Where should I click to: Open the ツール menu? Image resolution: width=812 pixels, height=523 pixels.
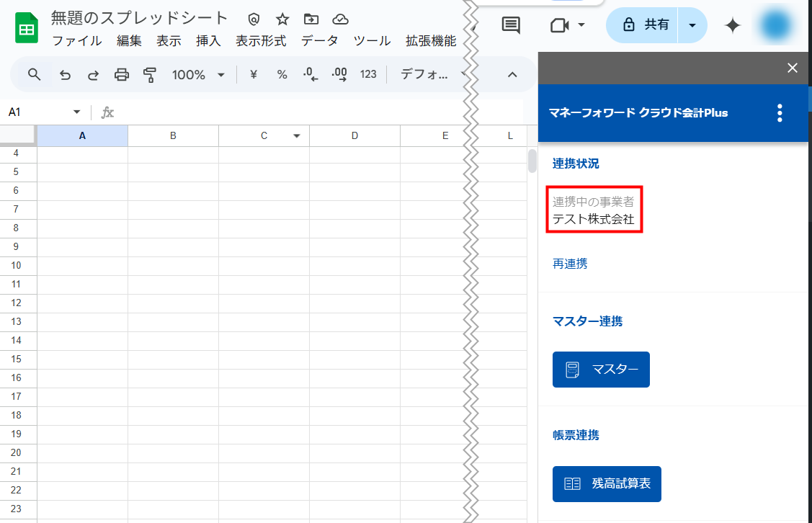pyautogui.click(x=372, y=41)
